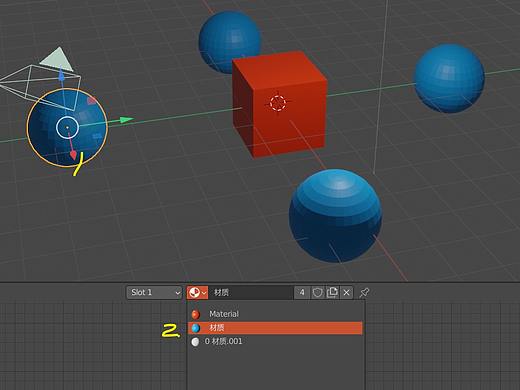Click the 3D cursor on the cube
520x390 pixels.
278,103
